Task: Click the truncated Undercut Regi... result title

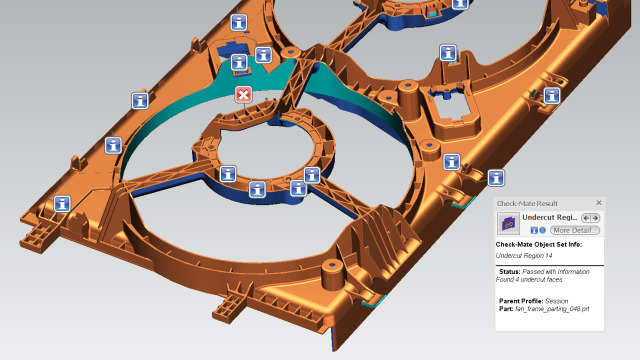Action: click(549, 217)
